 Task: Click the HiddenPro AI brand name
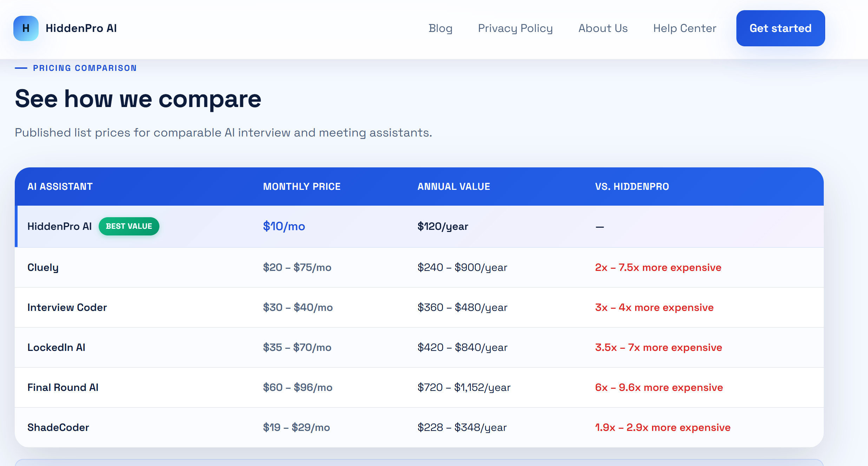coord(81,28)
